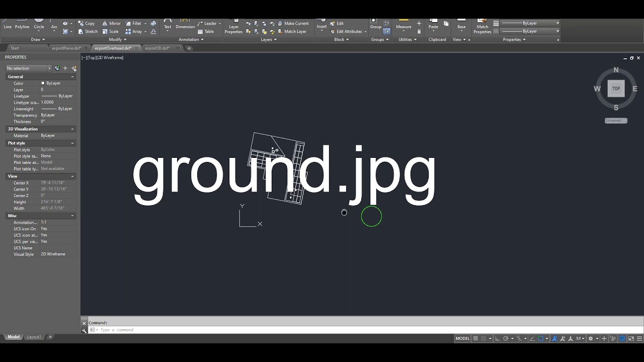The width and height of the screenshot is (644, 362).
Task: Toggle hardware acceleration status icon
Action: point(623,338)
